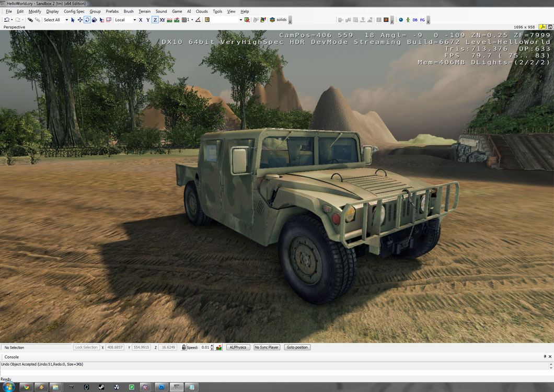
Task: Toggle the Z axis constraint
Action: 155,20
